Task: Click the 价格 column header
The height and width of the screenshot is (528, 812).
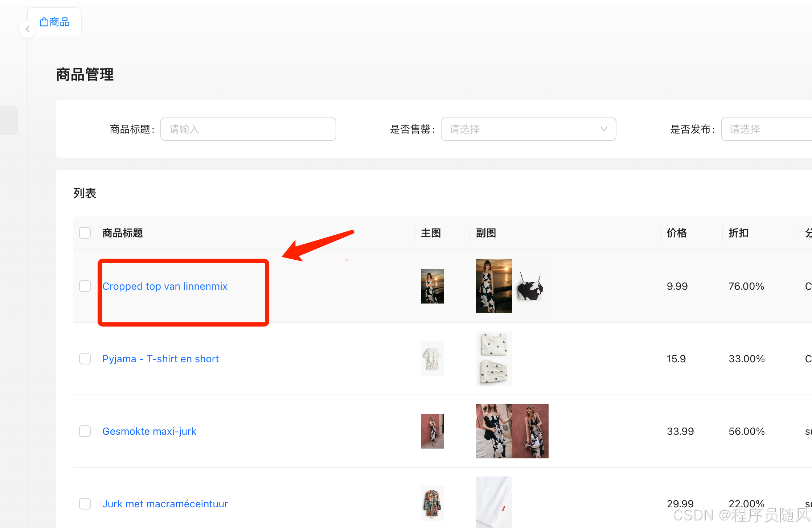Action: pyautogui.click(x=677, y=232)
